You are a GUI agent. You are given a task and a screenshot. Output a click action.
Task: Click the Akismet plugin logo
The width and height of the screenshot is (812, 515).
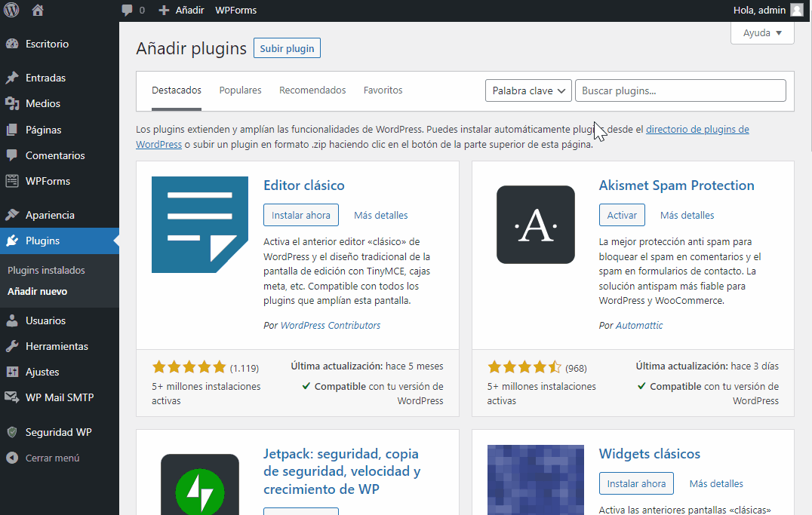coord(536,225)
